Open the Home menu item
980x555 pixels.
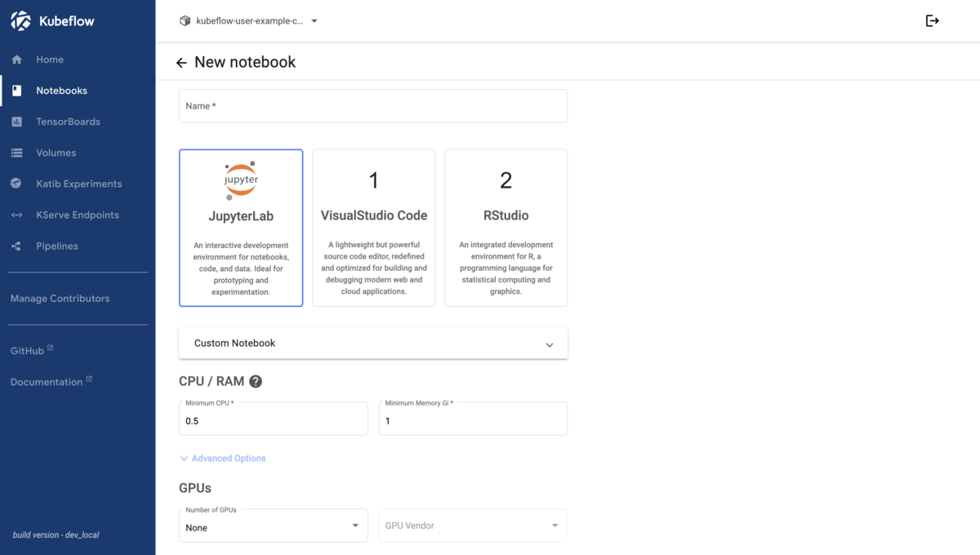click(x=78, y=60)
